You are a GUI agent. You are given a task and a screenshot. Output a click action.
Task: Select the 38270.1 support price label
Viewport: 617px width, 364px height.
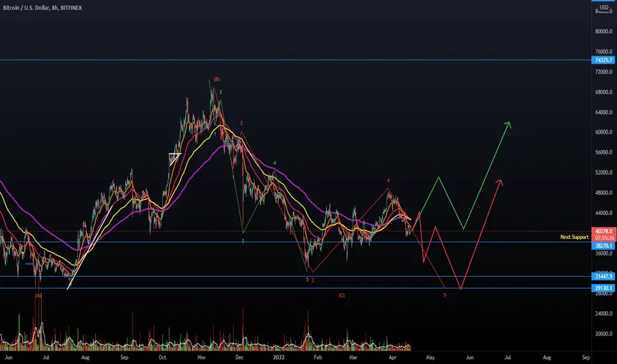pyautogui.click(x=603, y=246)
